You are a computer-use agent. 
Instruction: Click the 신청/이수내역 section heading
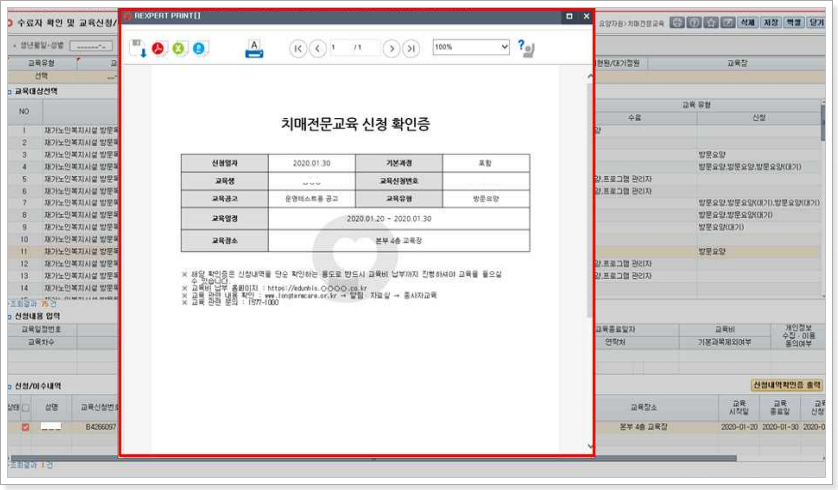coord(37,386)
